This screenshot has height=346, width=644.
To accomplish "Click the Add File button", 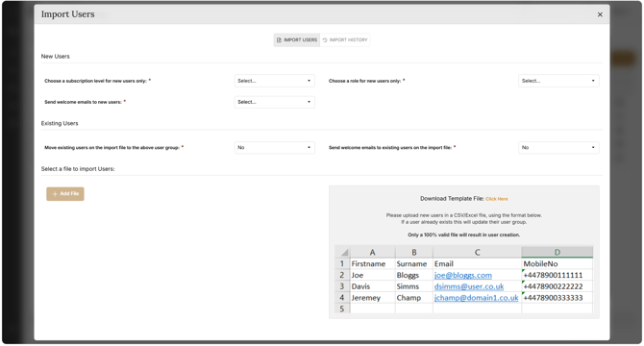I will pyautogui.click(x=65, y=194).
